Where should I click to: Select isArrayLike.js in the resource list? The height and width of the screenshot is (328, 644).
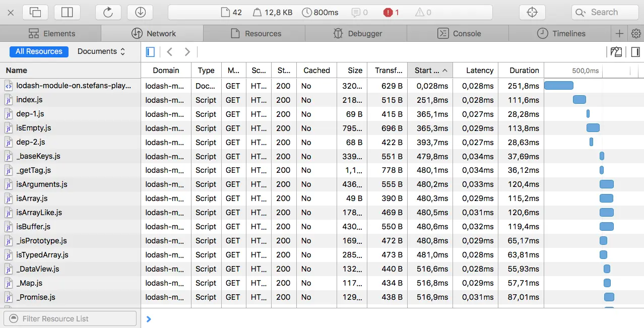pyautogui.click(x=71, y=213)
